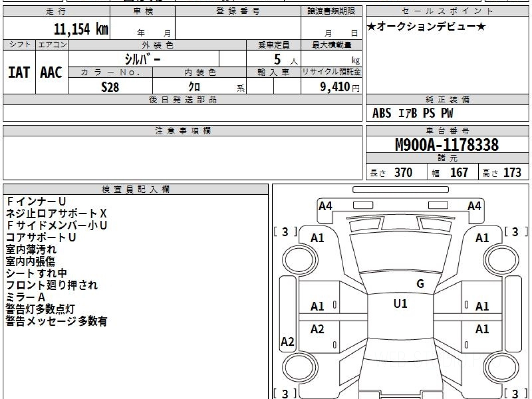Viewport: 532px width, 399px height.
Task: Click the カラーNo. label
Action: (x=110, y=72)
